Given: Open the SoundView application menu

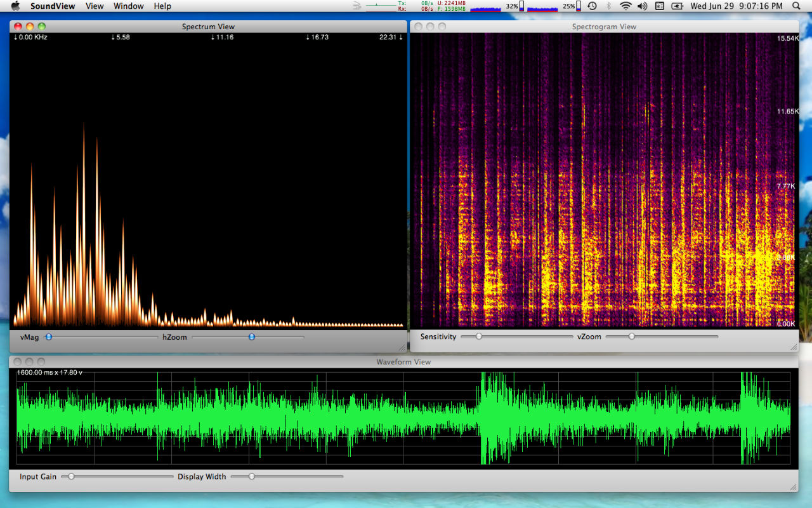Looking at the screenshot, I should 53,6.
